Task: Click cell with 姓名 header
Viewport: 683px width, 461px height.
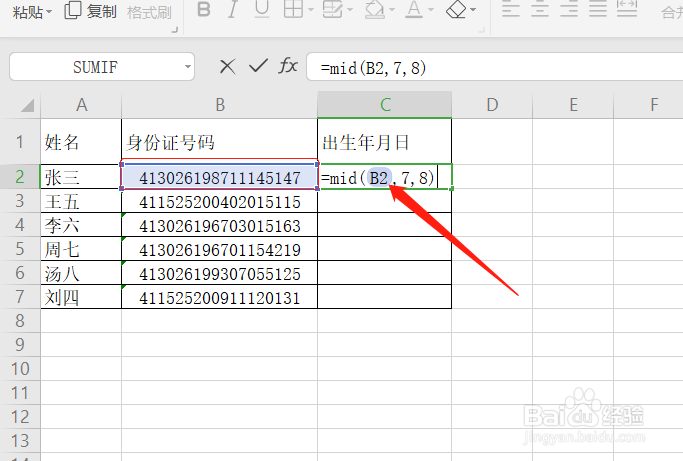Action: pyautogui.click(x=81, y=142)
